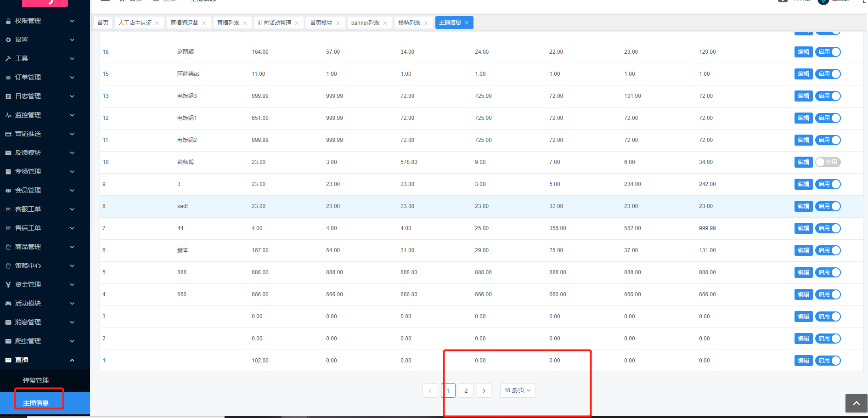The width and height of the screenshot is (868, 418).
Task: Click the document icon beside 日志管理
Action: tap(8, 96)
